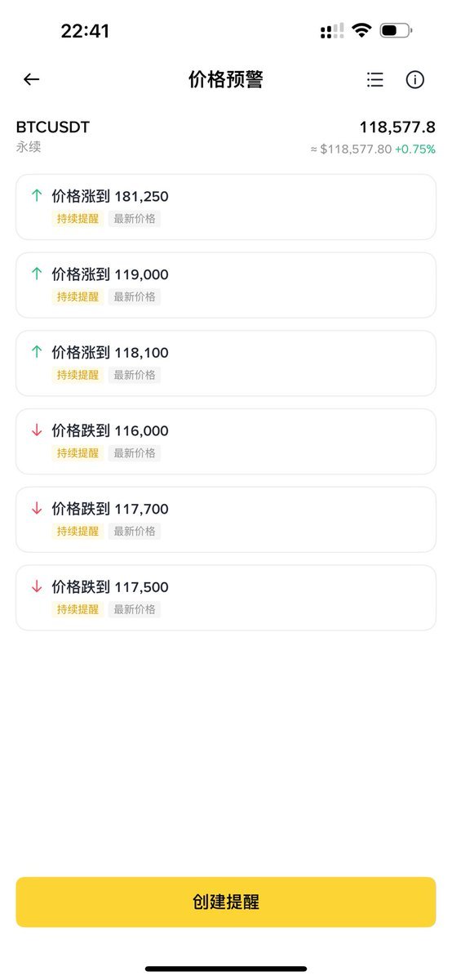452x980 pixels.
Task: Open the alert list icon
Action: (374, 79)
